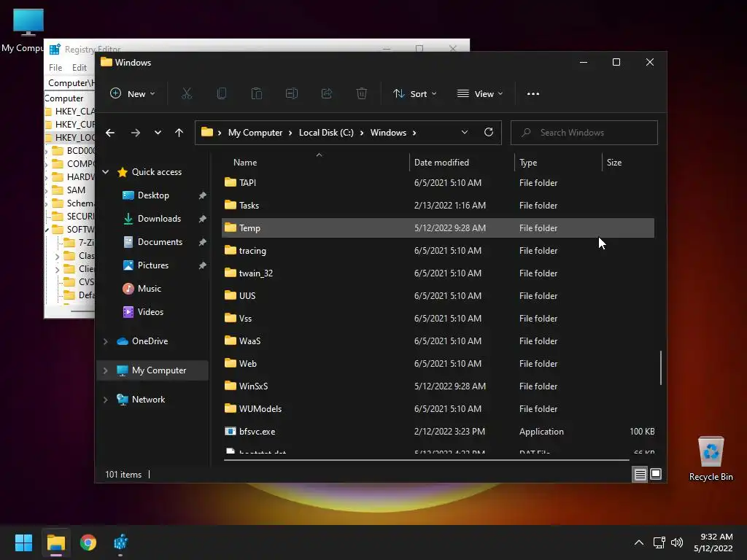The image size is (747, 560).
Task: Open Videos in navigation pane
Action: (150, 312)
